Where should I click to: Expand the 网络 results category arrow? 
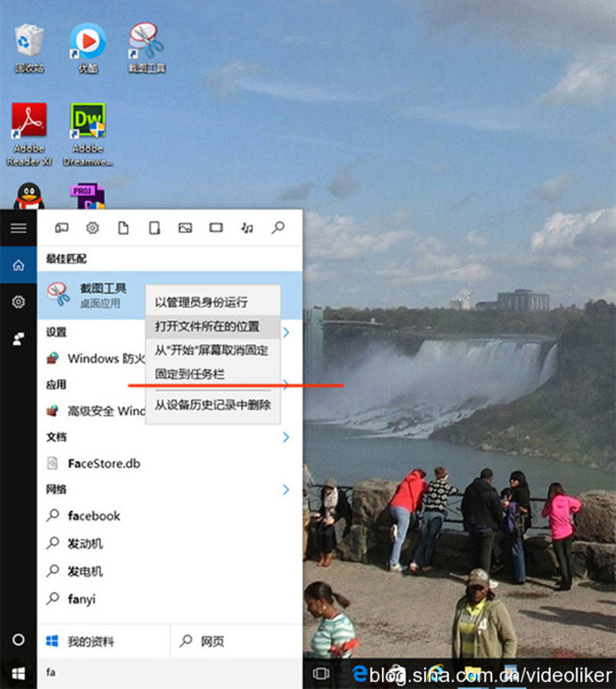[x=286, y=489]
